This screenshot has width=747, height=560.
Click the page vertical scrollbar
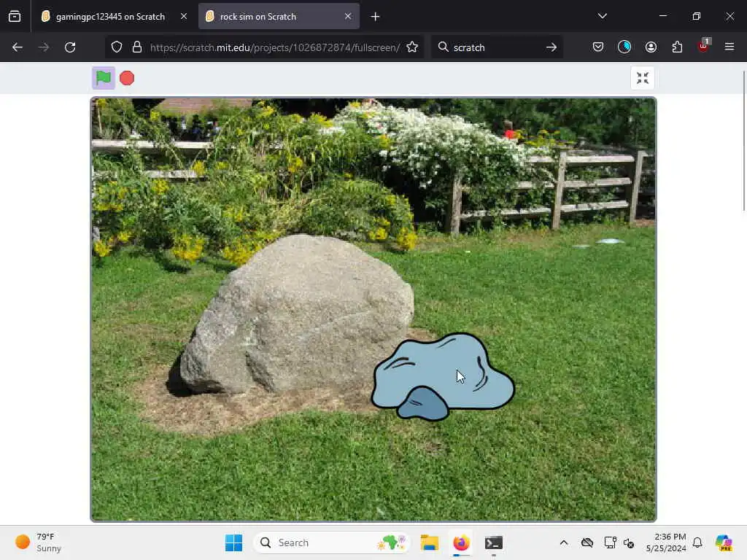point(743,141)
